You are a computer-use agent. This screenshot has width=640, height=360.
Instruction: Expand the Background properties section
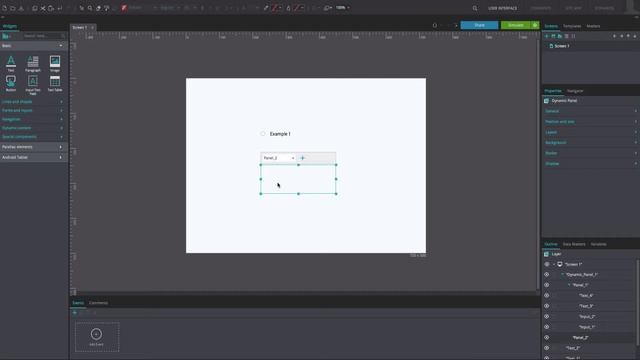coord(591,143)
